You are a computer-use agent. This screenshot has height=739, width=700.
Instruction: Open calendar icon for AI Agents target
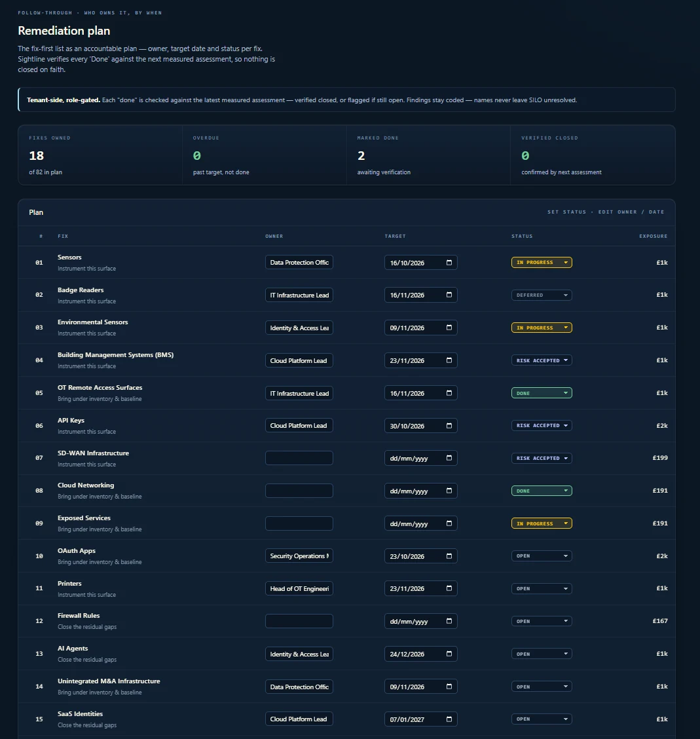[x=449, y=654]
